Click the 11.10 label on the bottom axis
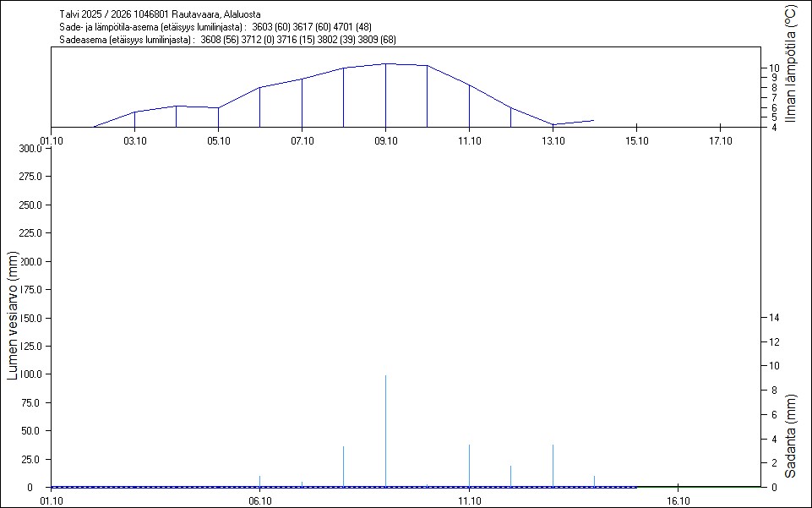812x508 pixels. pyautogui.click(x=469, y=500)
